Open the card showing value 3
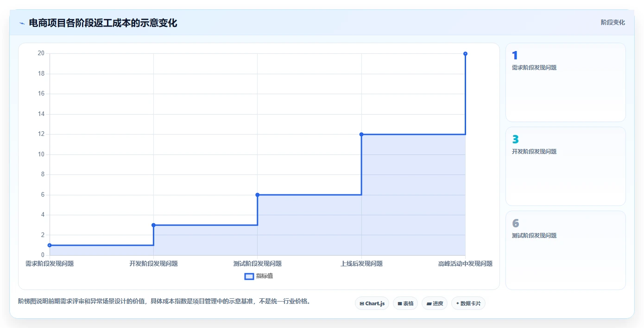This screenshot has height=328, width=644. (x=566, y=166)
